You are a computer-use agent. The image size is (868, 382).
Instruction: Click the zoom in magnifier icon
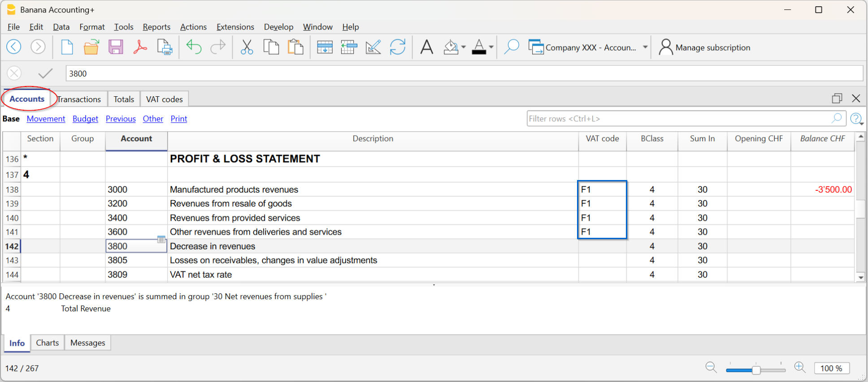pos(800,368)
